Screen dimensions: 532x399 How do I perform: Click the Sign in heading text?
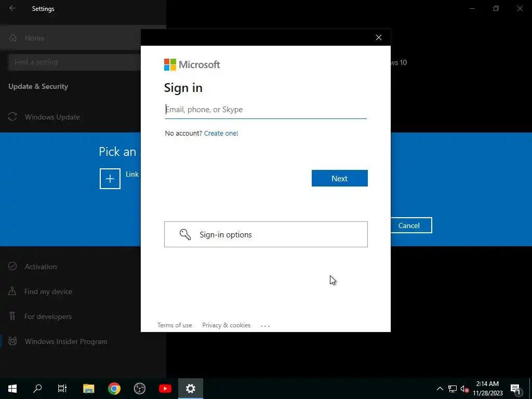click(183, 88)
